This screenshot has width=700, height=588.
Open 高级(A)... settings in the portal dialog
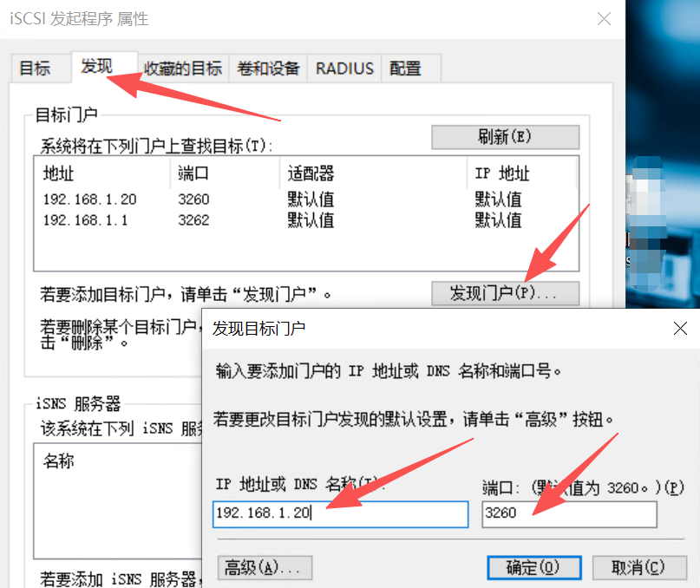263,568
